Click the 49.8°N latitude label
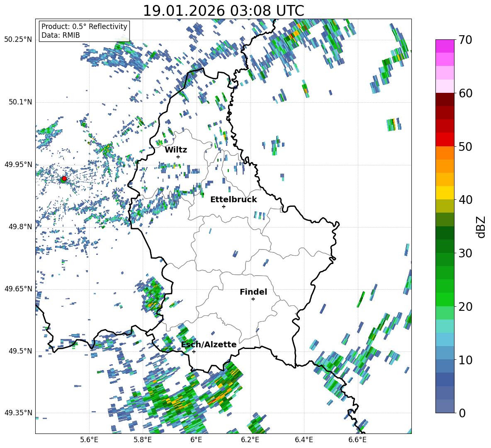The image size is (491, 448). pyautogui.click(x=20, y=226)
